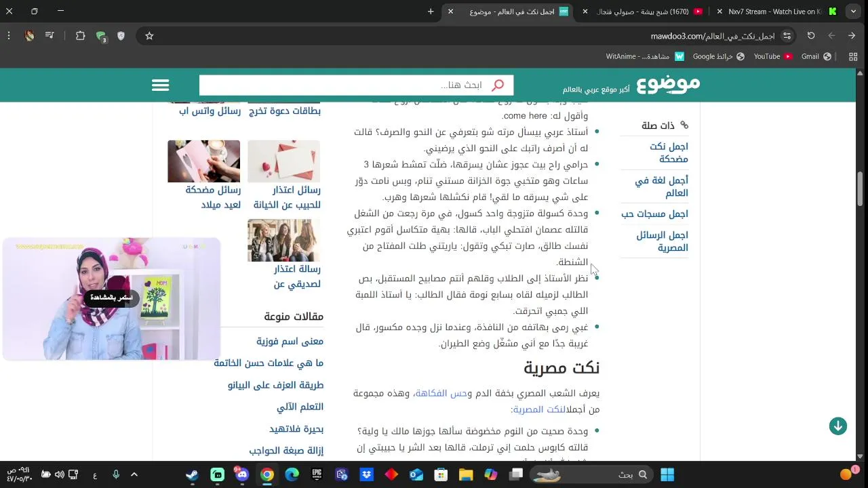Open the 'اجمل الرسائل المصرية' related link
The image size is (868, 488).
point(662,241)
